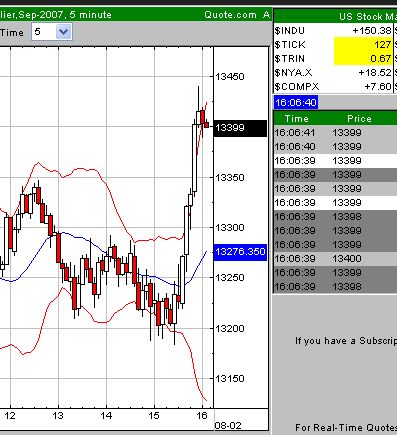
Task: Click the black 13399 last price marker on axis
Action: click(240, 128)
